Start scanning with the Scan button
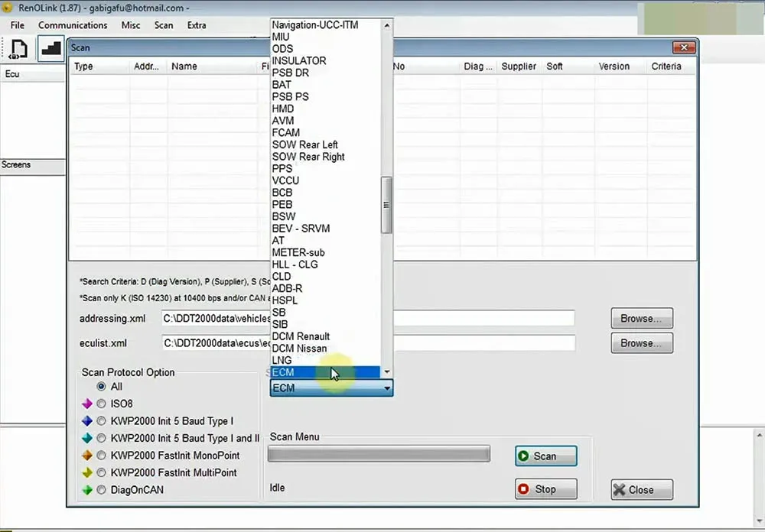 pos(546,456)
